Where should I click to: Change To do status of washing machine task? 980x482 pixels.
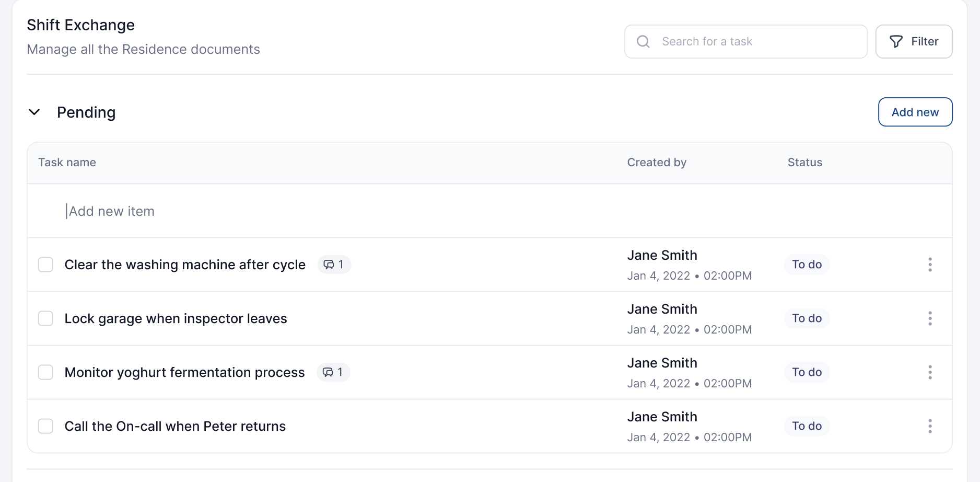pos(807,265)
